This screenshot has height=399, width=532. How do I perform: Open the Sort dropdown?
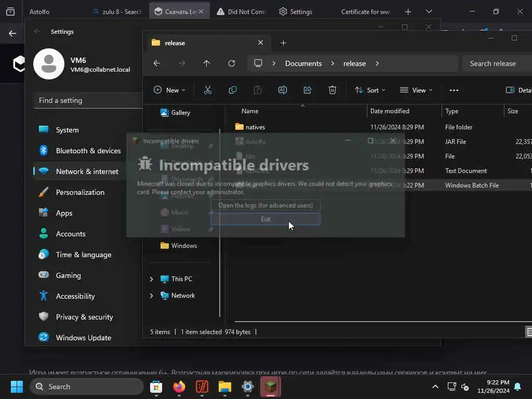[x=370, y=90]
